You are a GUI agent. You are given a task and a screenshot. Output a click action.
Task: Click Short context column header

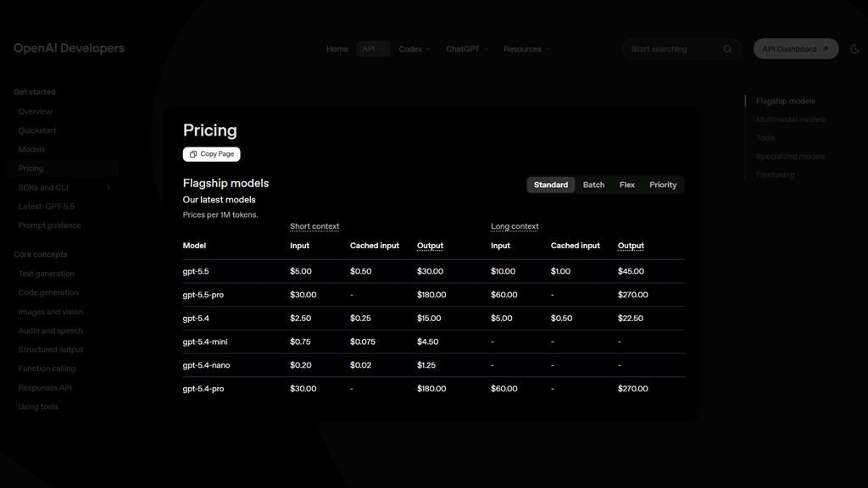click(x=314, y=226)
